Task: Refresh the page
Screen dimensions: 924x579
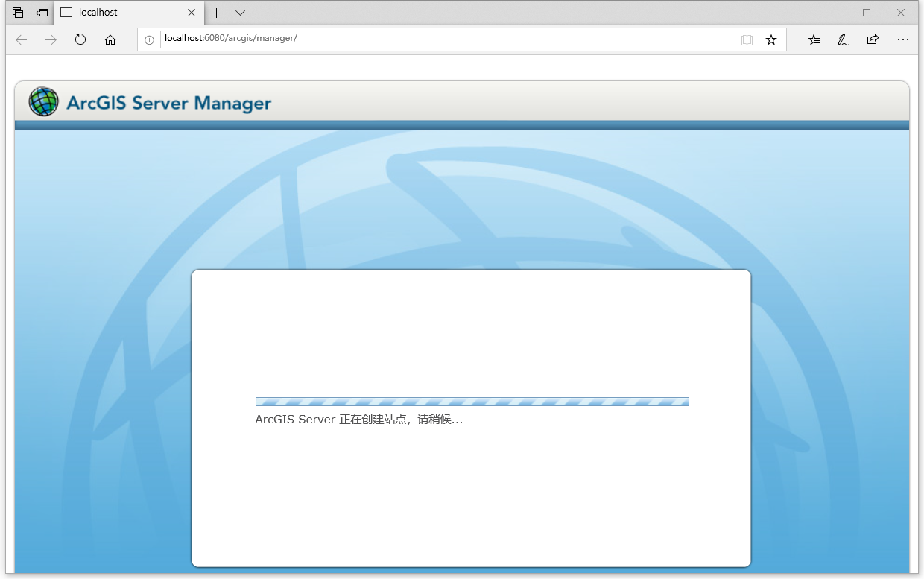Action: point(80,39)
